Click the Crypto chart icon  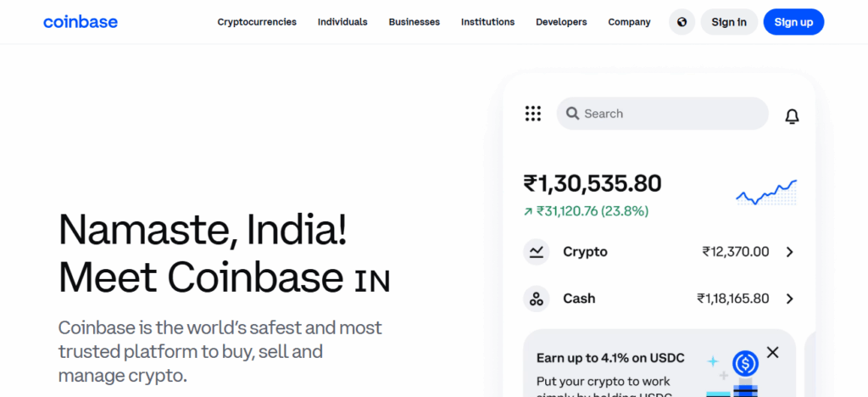[x=536, y=252]
